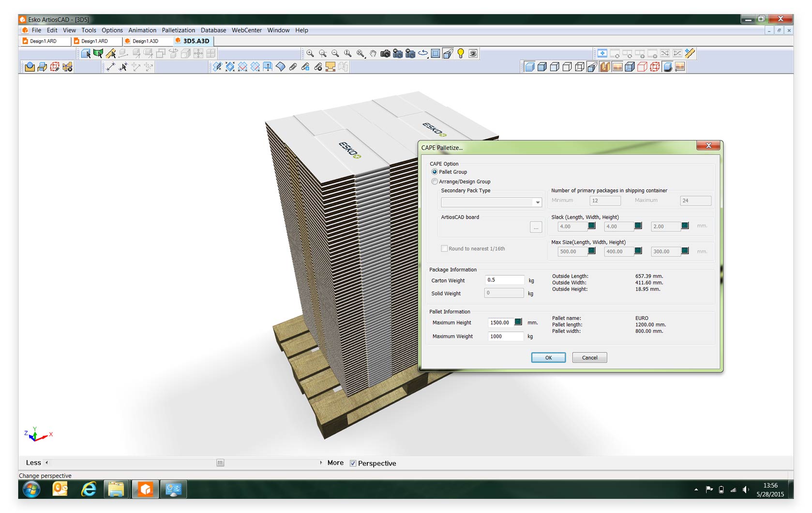Viewport: 812px width, 513px height.
Task: Click the camera snapshot icon in toolbar
Action: coord(385,54)
